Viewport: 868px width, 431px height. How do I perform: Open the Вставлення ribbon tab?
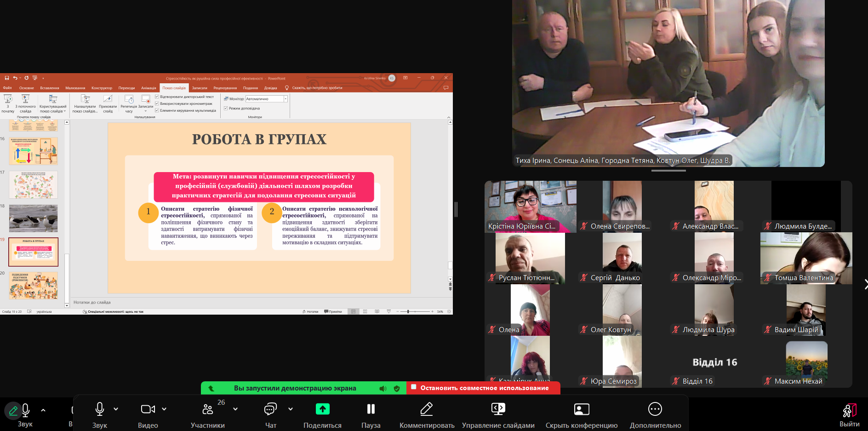(x=49, y=88)
